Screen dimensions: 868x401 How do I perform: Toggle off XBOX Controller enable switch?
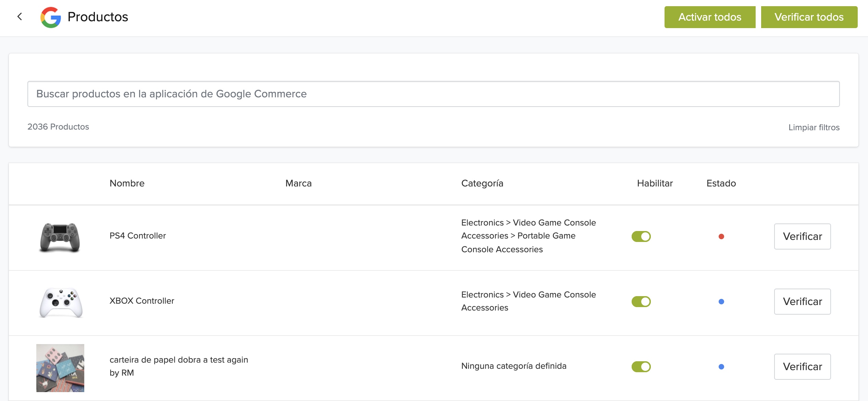coord(641,302)
